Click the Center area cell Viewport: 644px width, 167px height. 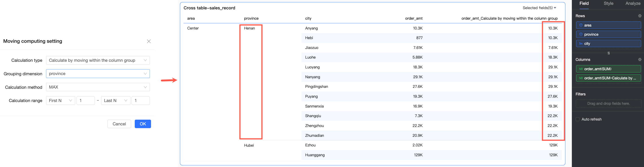(x=193, y=28)
